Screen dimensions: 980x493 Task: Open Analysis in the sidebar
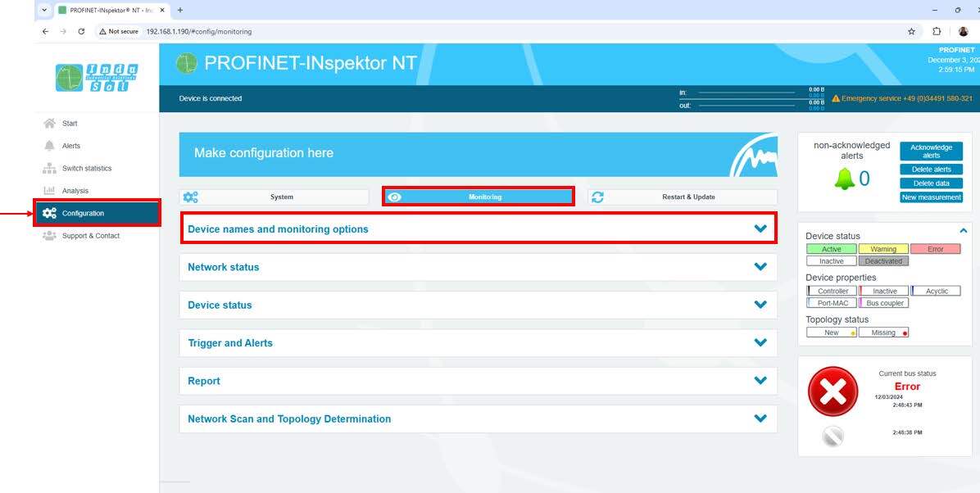(75, 191)
